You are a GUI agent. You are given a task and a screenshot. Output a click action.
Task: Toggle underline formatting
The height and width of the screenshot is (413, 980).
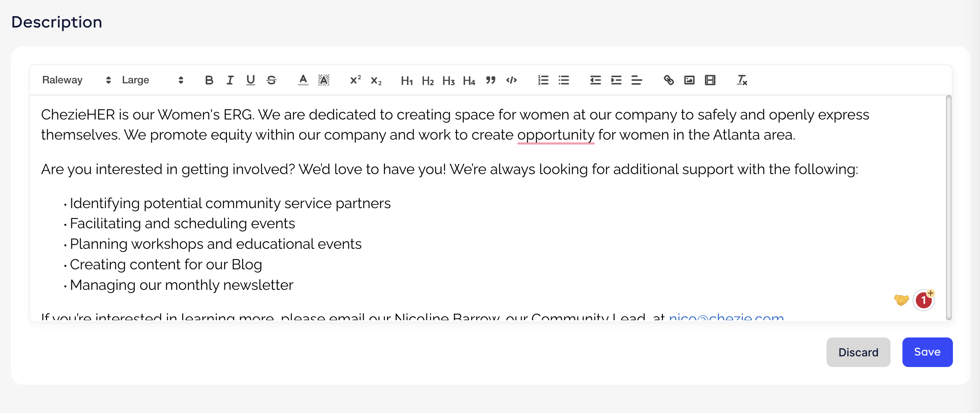250,80
